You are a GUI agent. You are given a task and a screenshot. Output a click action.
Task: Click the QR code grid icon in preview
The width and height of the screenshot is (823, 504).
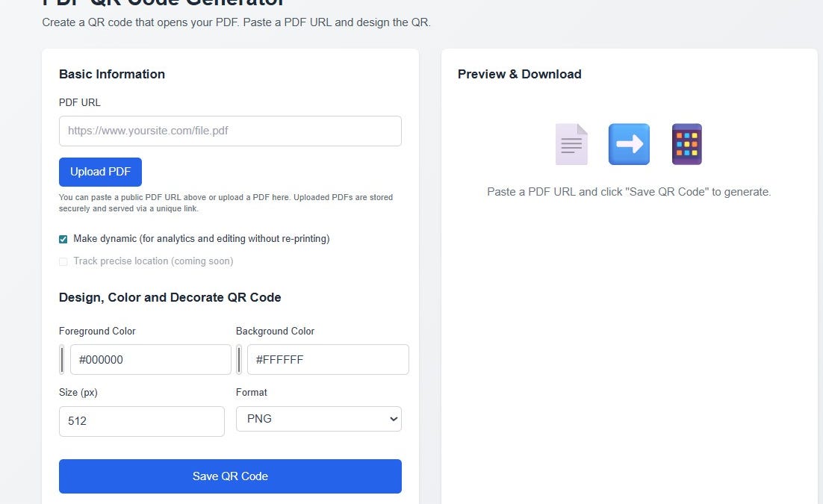[686, 143]
